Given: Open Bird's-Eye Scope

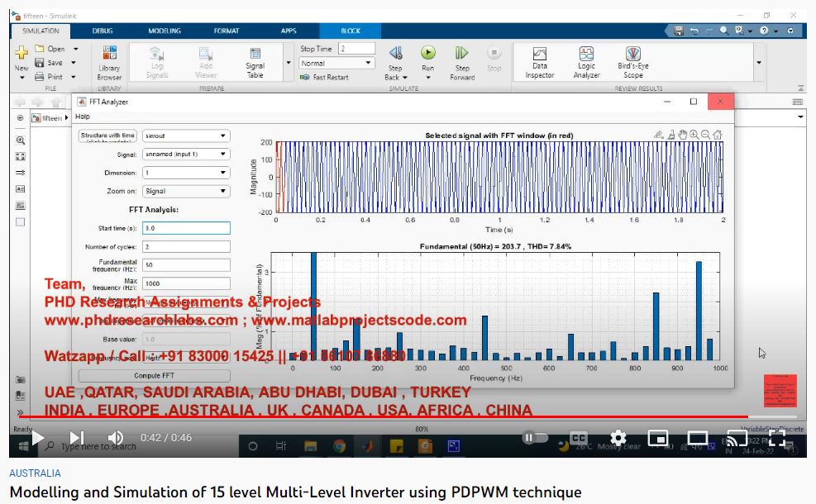Looking at the screenshot, I should (633, 61).
